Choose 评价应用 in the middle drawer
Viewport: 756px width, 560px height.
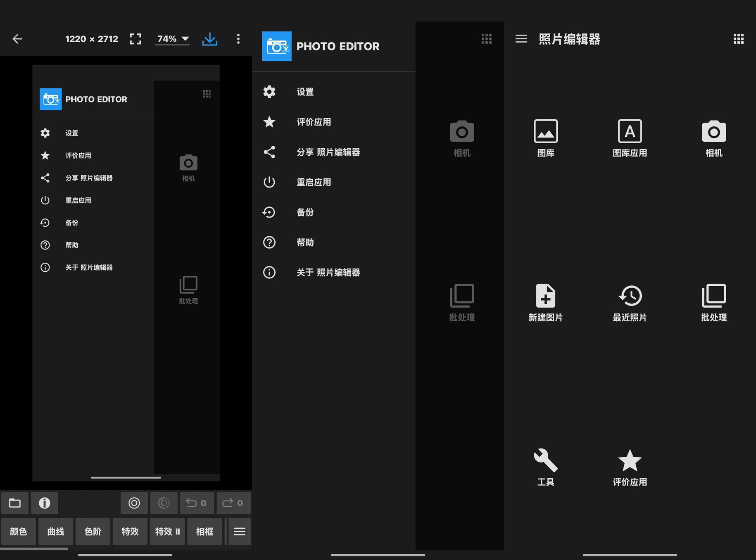click(x=334, y=122)
